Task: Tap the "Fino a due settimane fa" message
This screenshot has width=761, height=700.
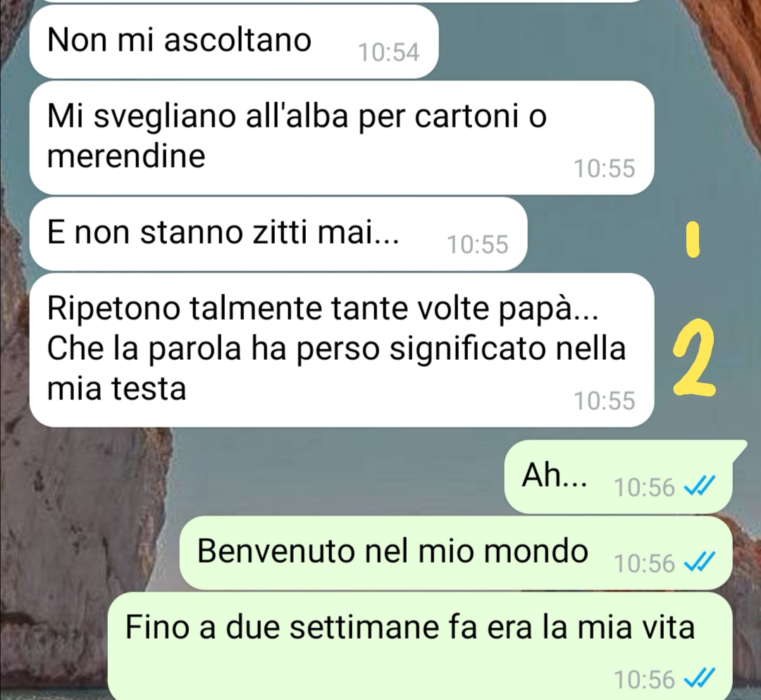Action: click(419, 646)
